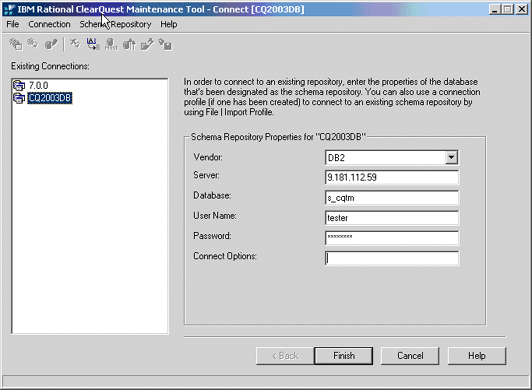Click the first toolbar icon with window overlay

pyautogui.click(x=16, y=44)
